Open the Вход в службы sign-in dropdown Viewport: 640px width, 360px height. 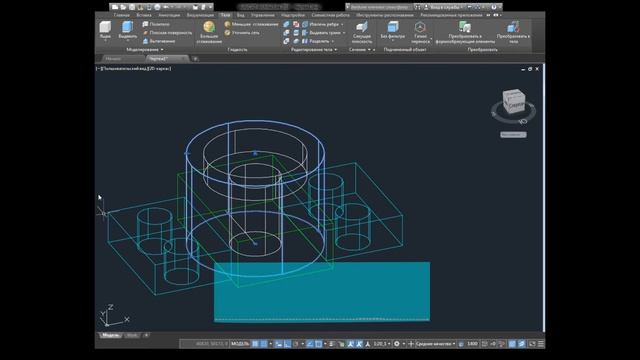coord(445,7)
